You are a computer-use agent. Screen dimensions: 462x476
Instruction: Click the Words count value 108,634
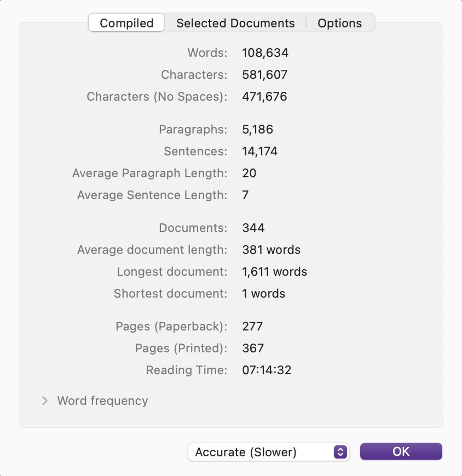[265, 53]
